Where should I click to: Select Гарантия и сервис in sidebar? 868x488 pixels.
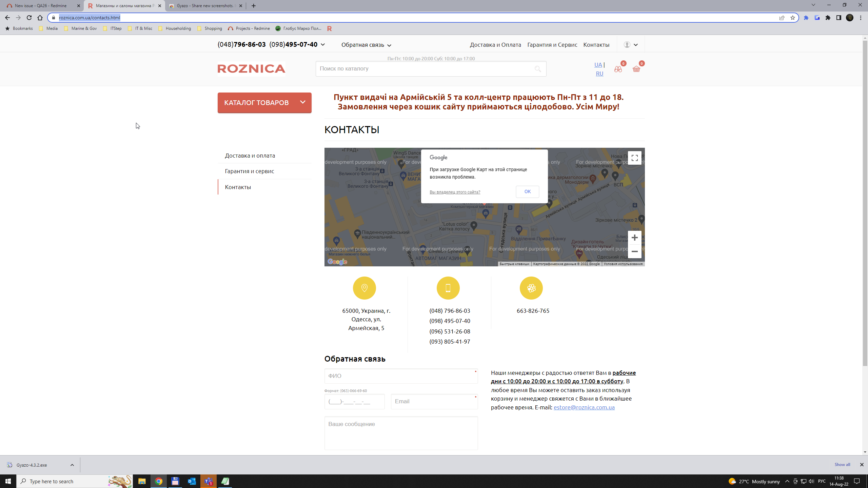tap(249, 171)
